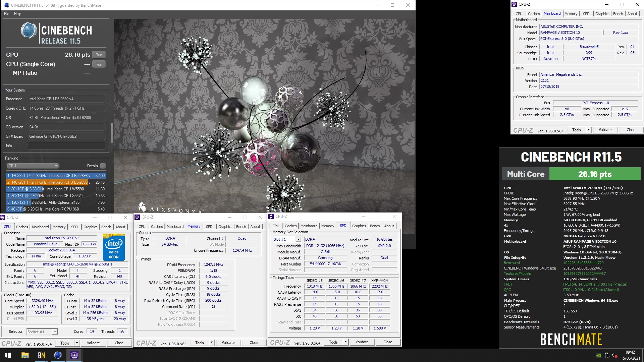Open the Ranking CPU dropdown
Screen dimensions: 644x362
(x=33, y=166)
